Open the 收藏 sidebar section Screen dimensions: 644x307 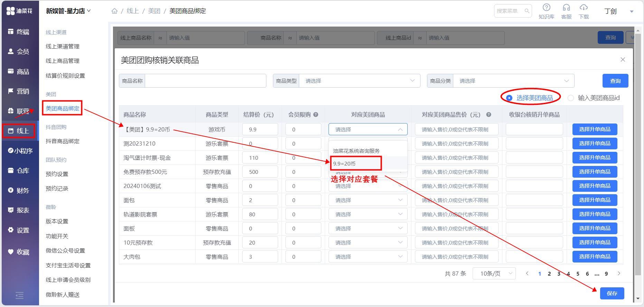[19, 252]
